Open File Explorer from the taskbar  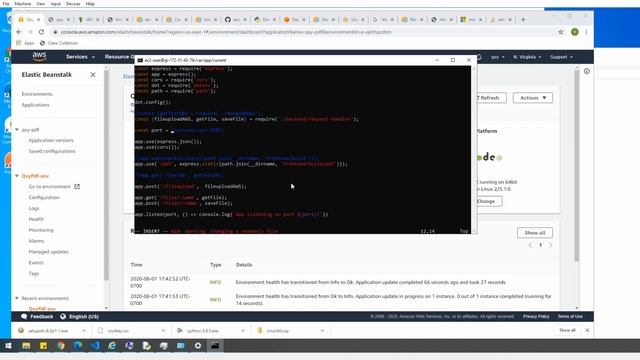pyautogui.click(x=26, y=346)
